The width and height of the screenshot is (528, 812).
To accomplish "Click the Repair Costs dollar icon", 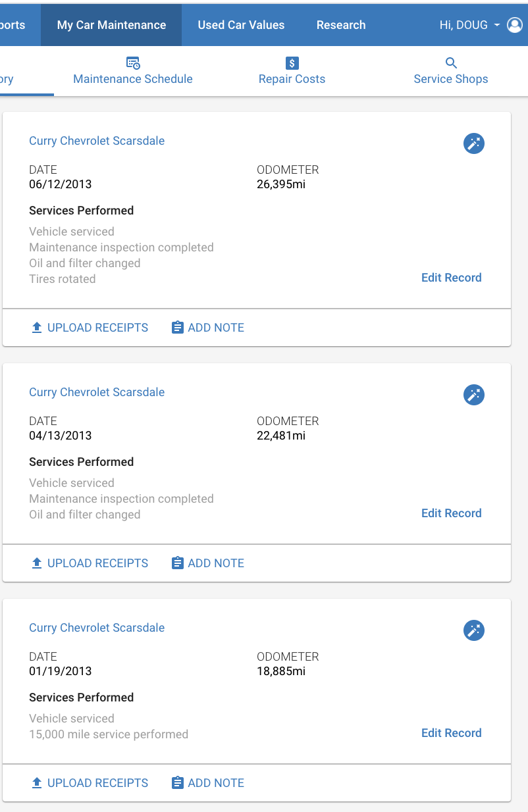I will (292, 63).
